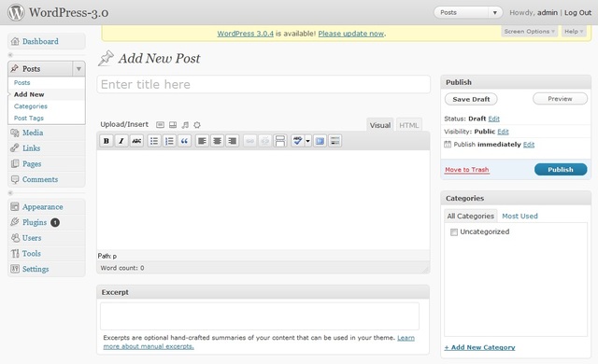The height and width of the screenshot is (364, 598).
Task: Check the Uncategorized category checkbox
Action: (454, 231)
